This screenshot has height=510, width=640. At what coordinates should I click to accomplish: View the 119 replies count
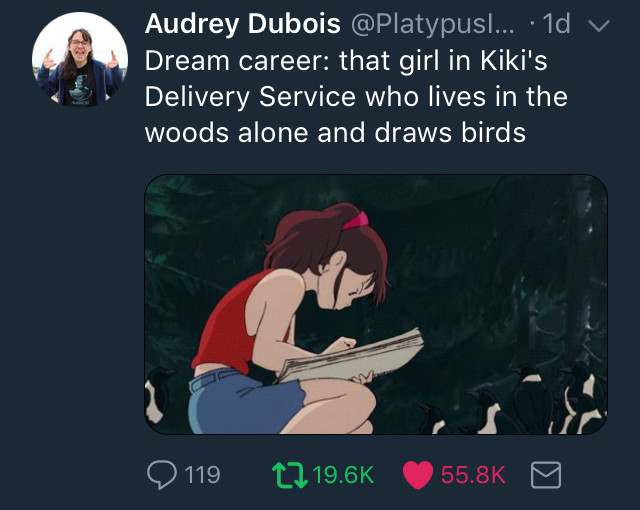(x=202, y=475)
